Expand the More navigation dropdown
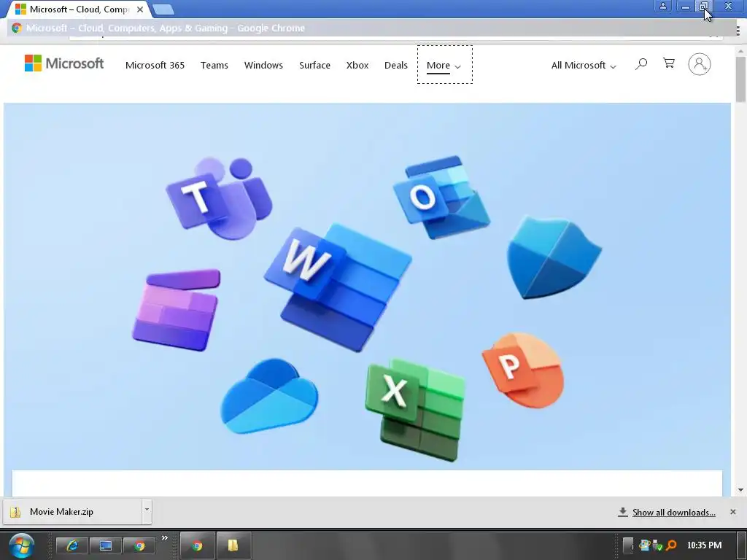 point(444,65)
